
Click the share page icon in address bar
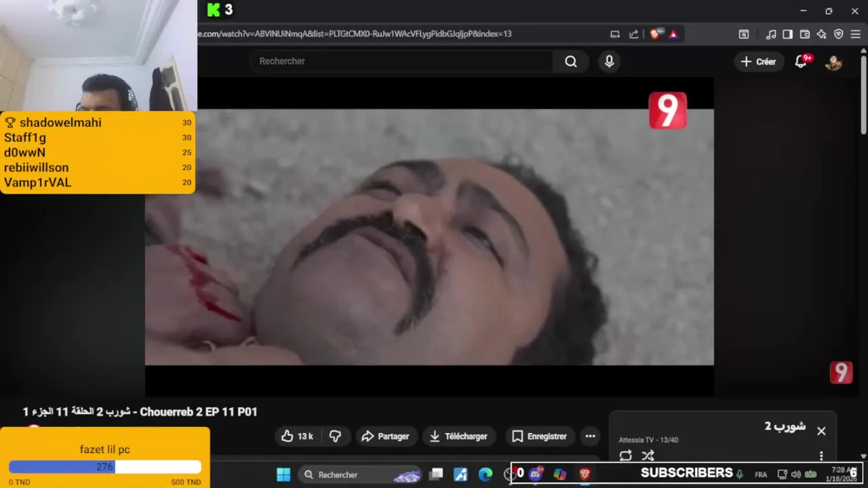point(633,34)
